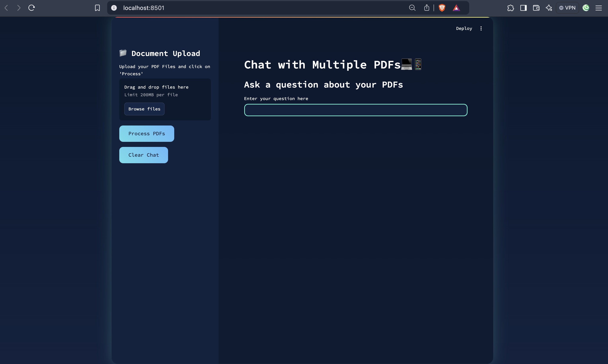Click the bookmark icon beside the address bar
The width and height of the screenshot is (608, 364).
97,8
